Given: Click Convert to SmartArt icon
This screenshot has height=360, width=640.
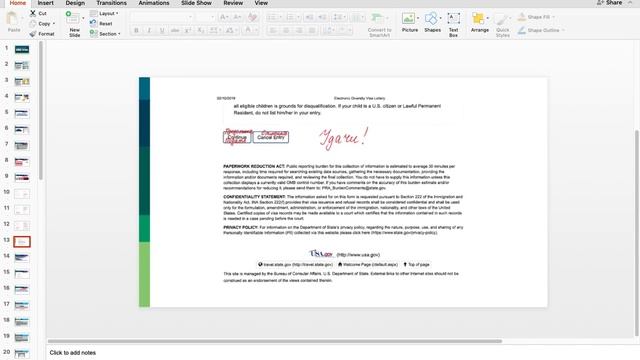Looking at the screenshot, I should coord(377,18).
